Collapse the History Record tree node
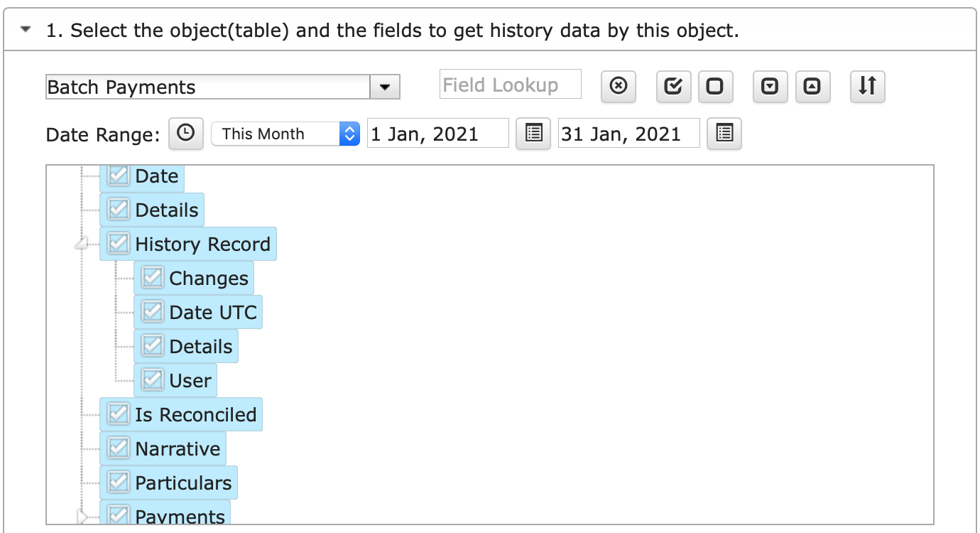980x533 pixels. (82, 244)
